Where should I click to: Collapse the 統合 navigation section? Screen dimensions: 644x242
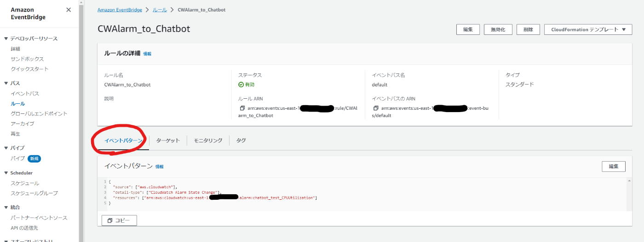coord(6,208)
